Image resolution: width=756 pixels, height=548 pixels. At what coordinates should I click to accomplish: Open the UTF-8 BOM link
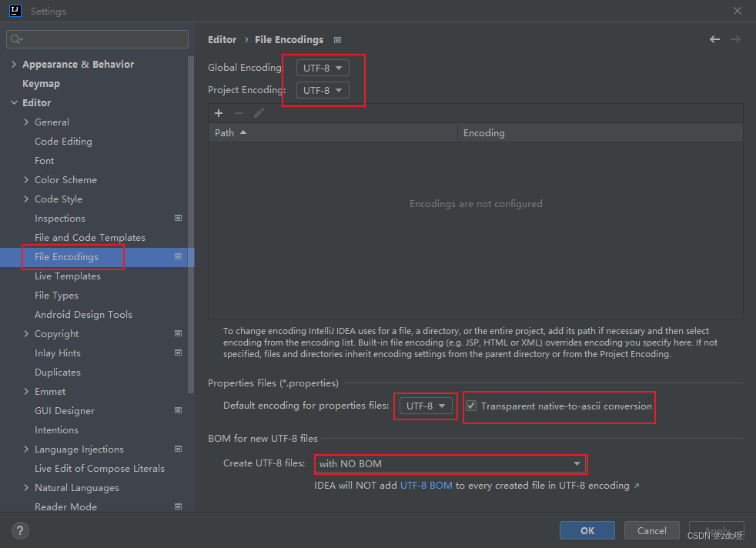click(x=427, y=486)
